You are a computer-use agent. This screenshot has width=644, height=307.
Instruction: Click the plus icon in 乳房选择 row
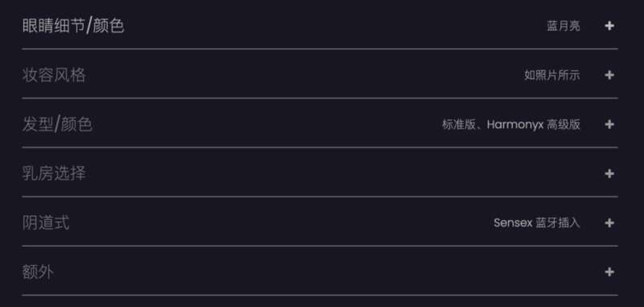tap(609, 173)
